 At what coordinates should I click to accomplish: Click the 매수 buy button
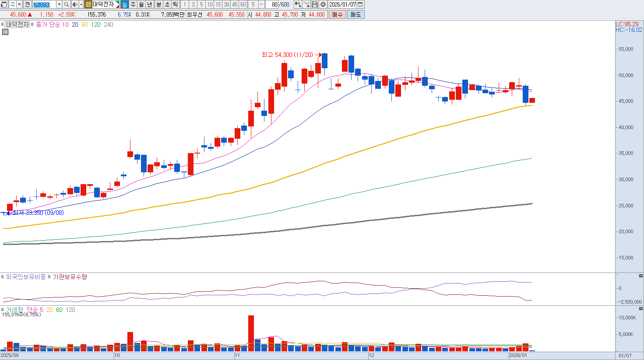pyautogui.click(x=338, y=14)
